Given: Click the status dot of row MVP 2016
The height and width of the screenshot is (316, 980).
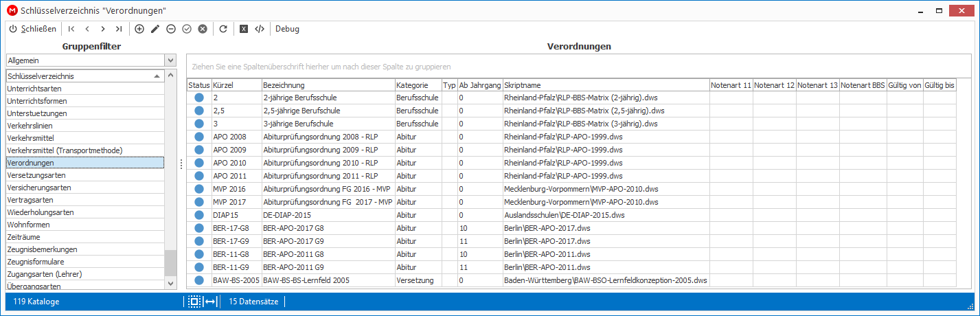Looking at the screenshot, I should click(x=199, y=189).
